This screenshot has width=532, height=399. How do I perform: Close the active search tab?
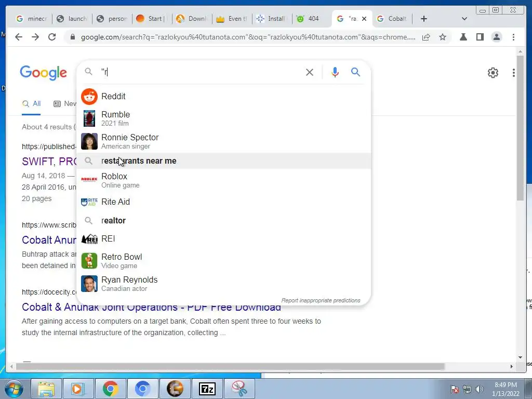[364, 19]
